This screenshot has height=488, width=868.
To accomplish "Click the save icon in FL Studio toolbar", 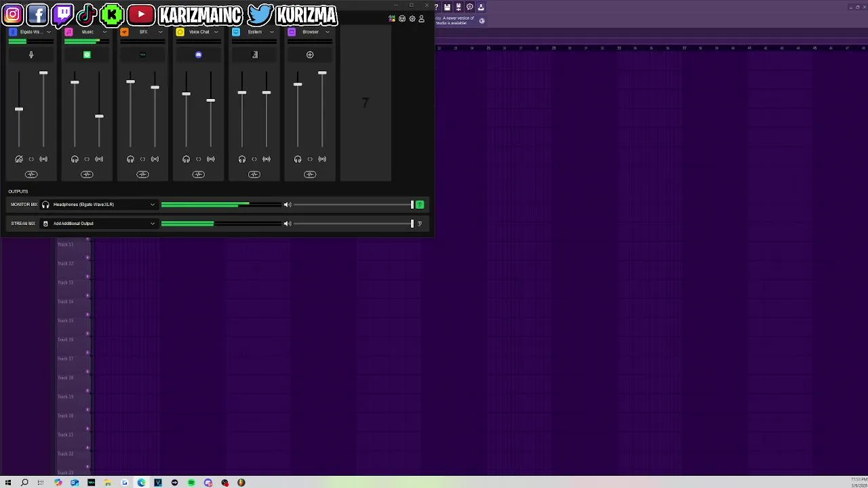I will [447, 7].
